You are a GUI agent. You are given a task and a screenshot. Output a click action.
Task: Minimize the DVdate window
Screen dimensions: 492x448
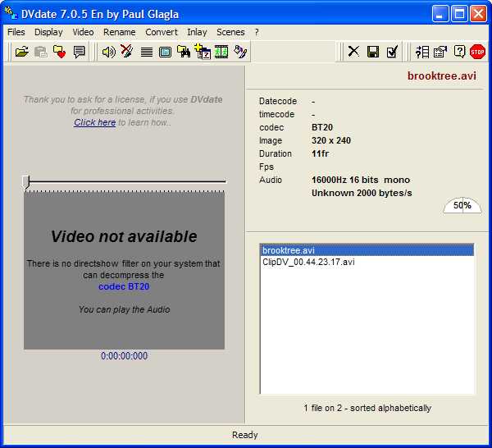(x=440, y=13)
